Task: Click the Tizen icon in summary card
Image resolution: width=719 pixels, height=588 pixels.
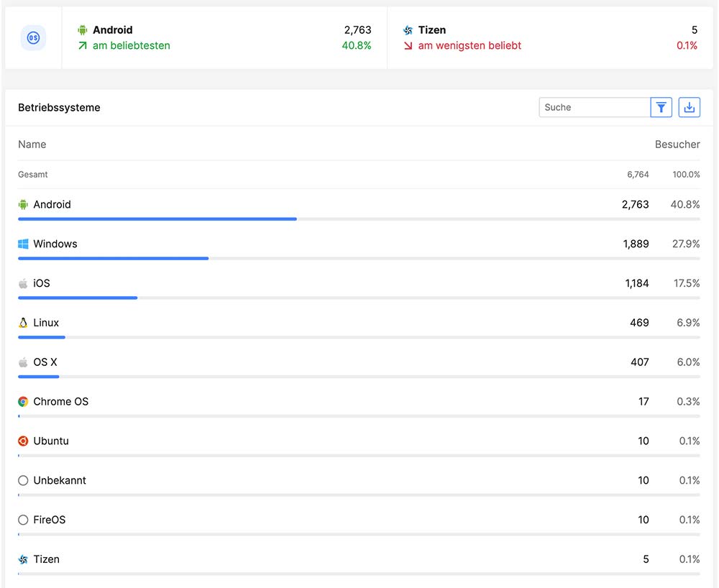Action: [x=408, y=30]
